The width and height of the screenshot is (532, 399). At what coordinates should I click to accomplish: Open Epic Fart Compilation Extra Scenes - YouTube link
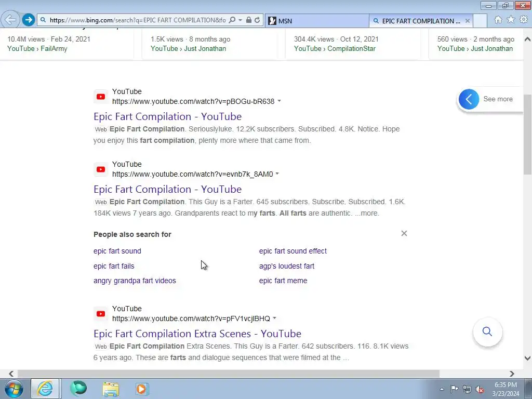(197, 334)
